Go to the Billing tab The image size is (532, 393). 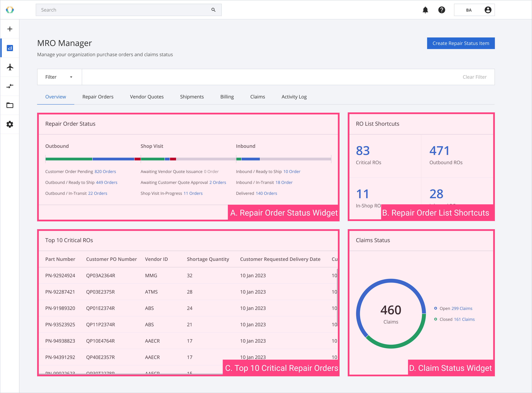point(227,97)
